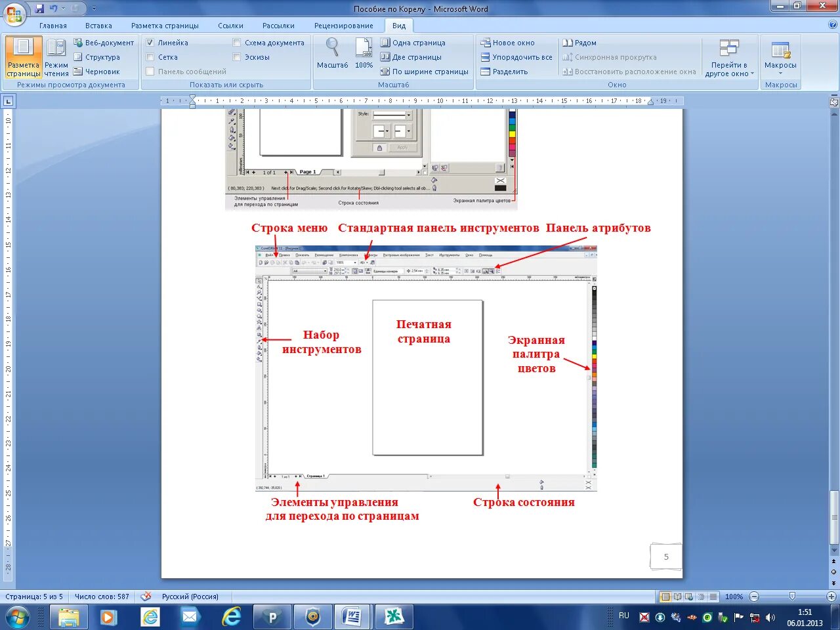Click Страница: 5 из 5 page indicator
Viewport: 840px width, 630px height.
point(34,597)
